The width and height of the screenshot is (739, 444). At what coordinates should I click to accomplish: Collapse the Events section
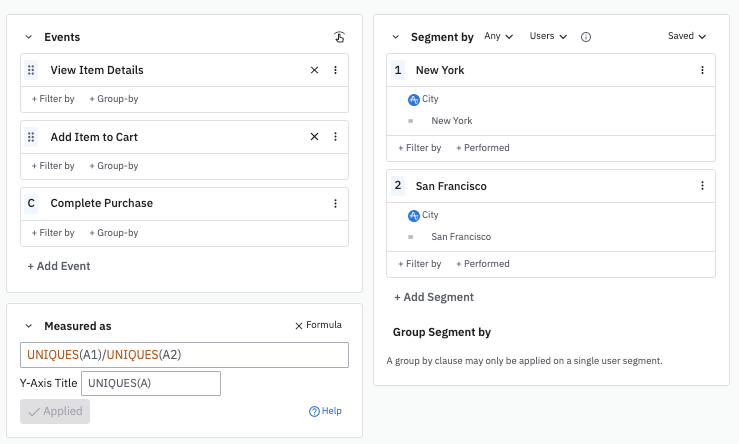pos(29,37)
